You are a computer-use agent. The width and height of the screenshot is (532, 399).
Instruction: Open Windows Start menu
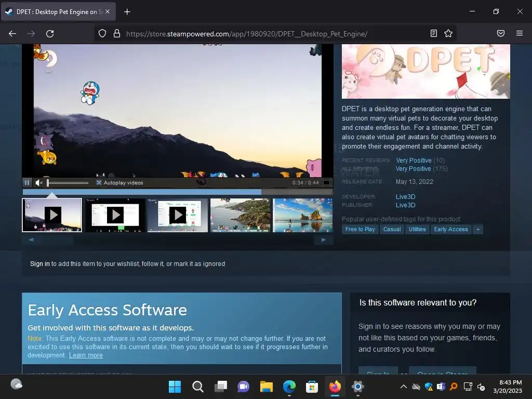(175, 387)
